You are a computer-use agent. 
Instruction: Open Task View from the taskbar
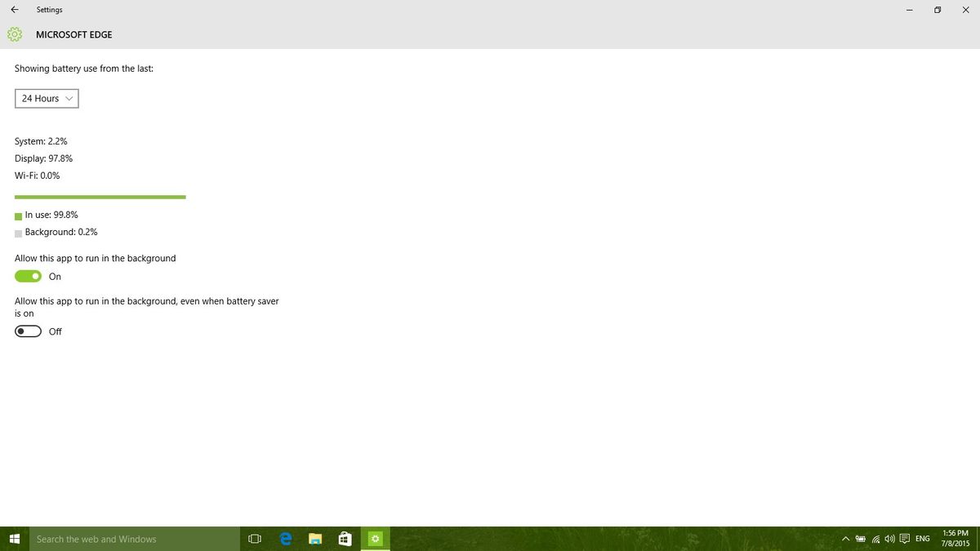254,539
